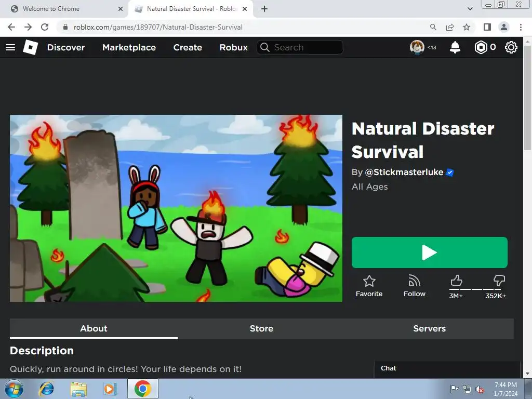Open the Roblox settings gear
The image size is (532, 399).
click(x=511, y=47)
